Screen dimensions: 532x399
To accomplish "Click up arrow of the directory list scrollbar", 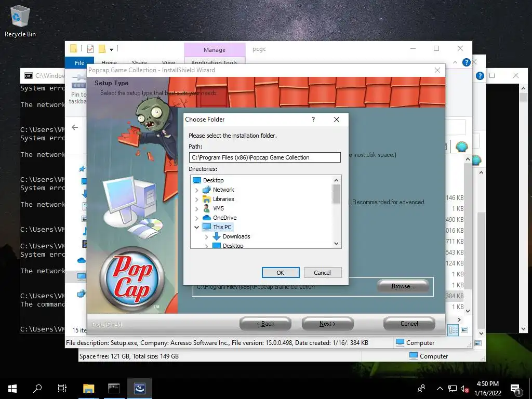I will [x=336, y=180].
